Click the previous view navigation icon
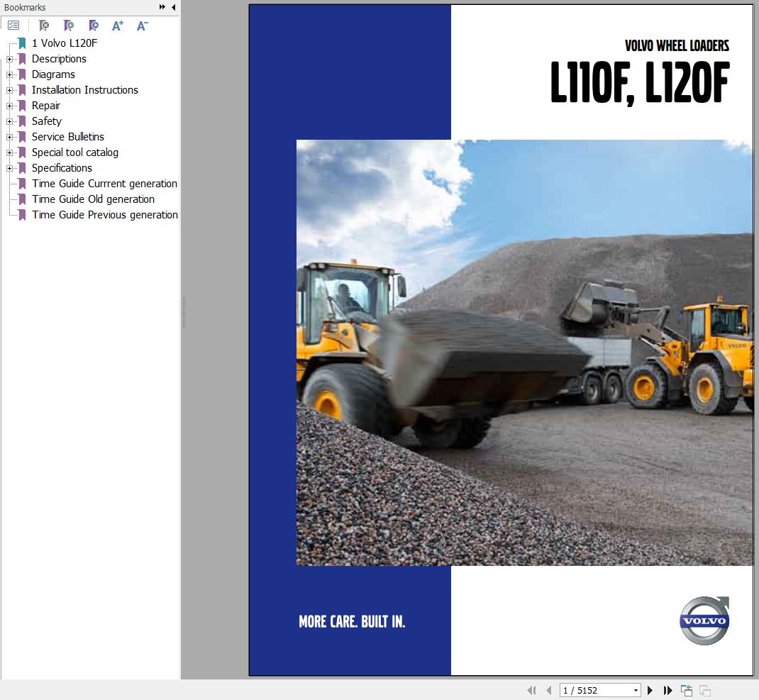Viewport: 759px width, 700px height. (687, 690)
